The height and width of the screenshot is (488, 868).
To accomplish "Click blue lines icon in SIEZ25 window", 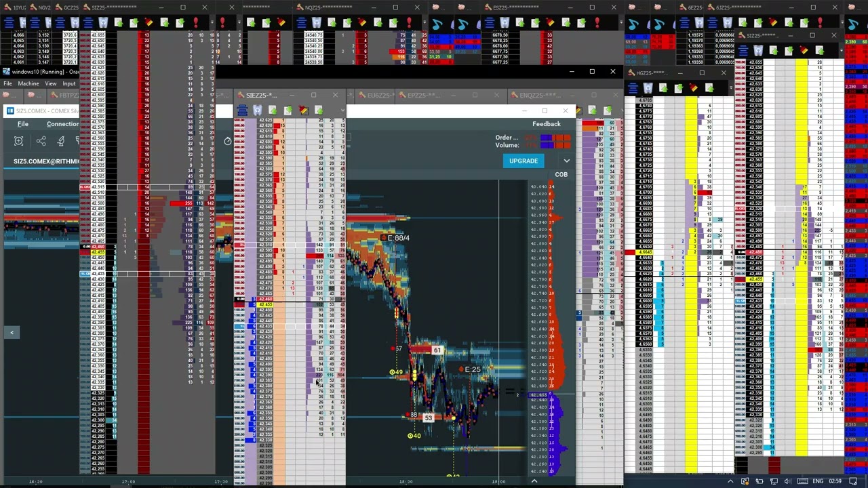I will pyautogui.click(x=242, y=110).
